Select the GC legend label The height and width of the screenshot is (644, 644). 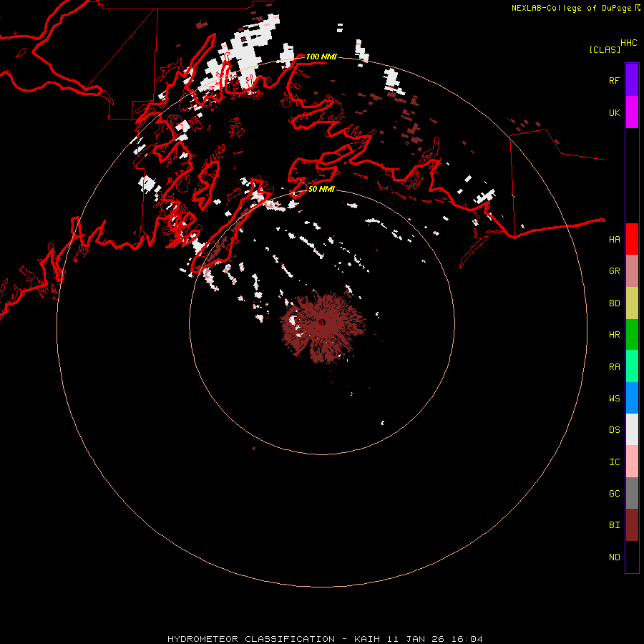point(614,494)
